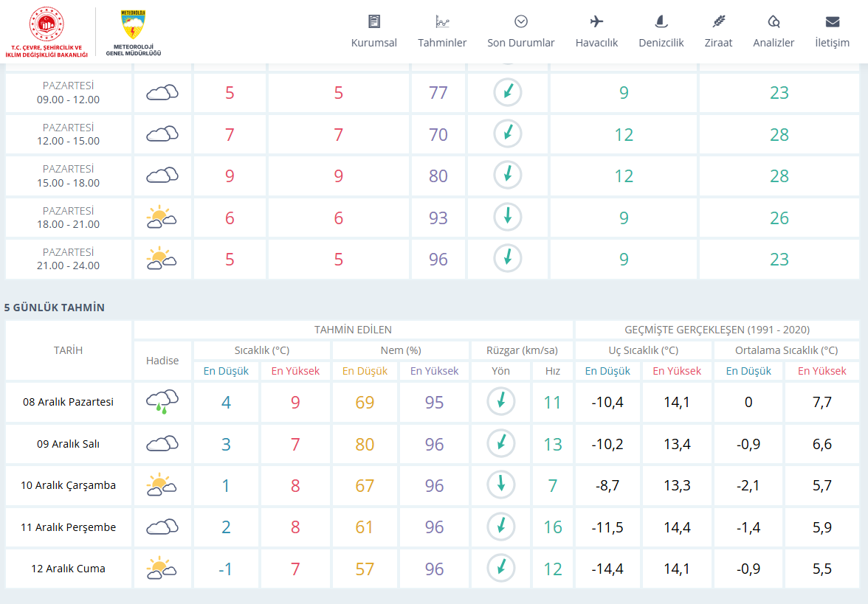Screen dimensions: 868x604
Task: Click the 5 GÜNLÜK TAHMİN heading
Action: (x=55, y=308)
